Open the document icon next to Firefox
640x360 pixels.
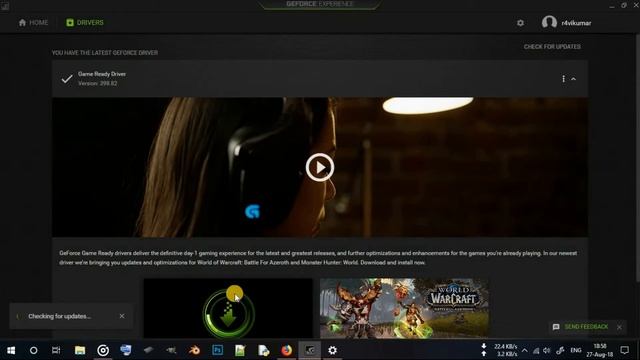click(x=264, y=350)
